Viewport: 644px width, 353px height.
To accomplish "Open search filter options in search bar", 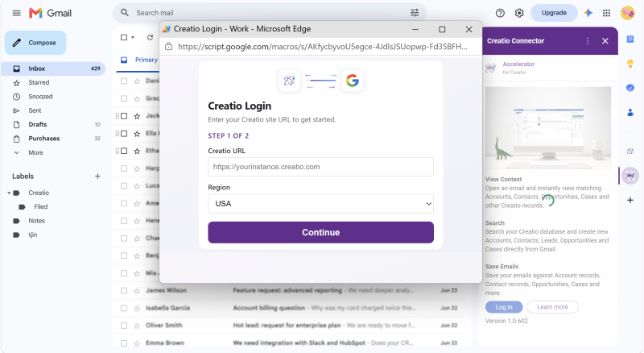I will pyautogui.click(x=415, y=13).
